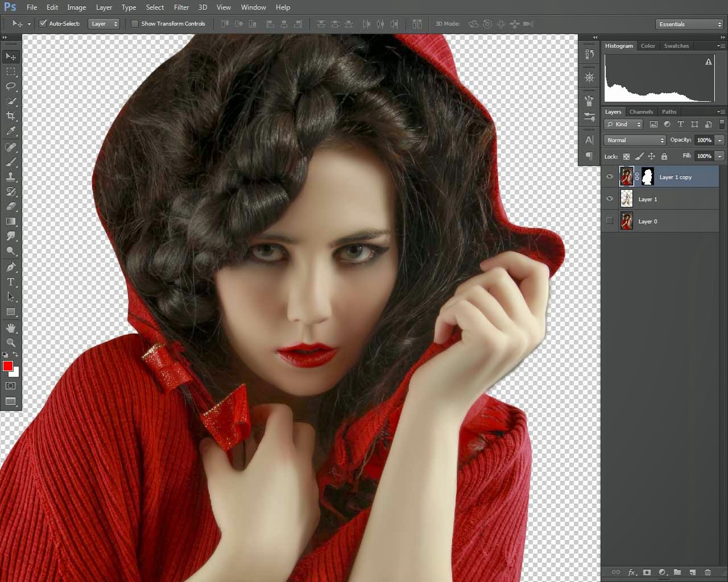Hide Layer 1 with eye icon
Viewport: 728px width, 582px height.
coord(610,199)
